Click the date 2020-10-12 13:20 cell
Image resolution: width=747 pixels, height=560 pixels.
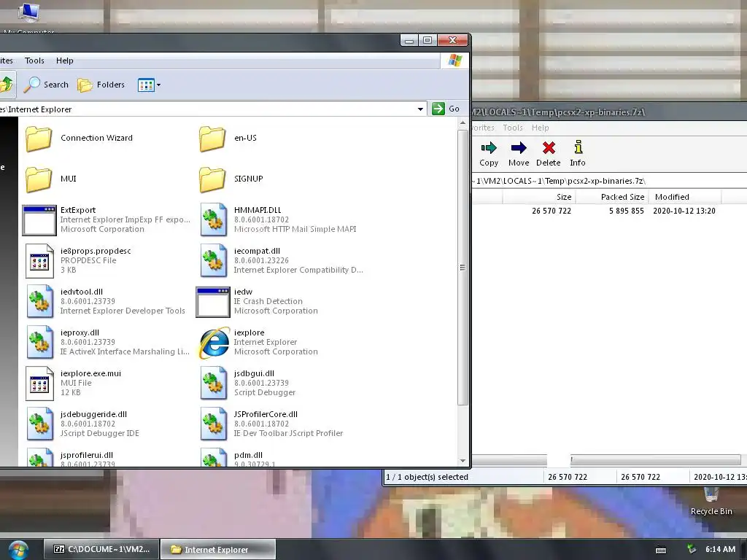point(684,211)
